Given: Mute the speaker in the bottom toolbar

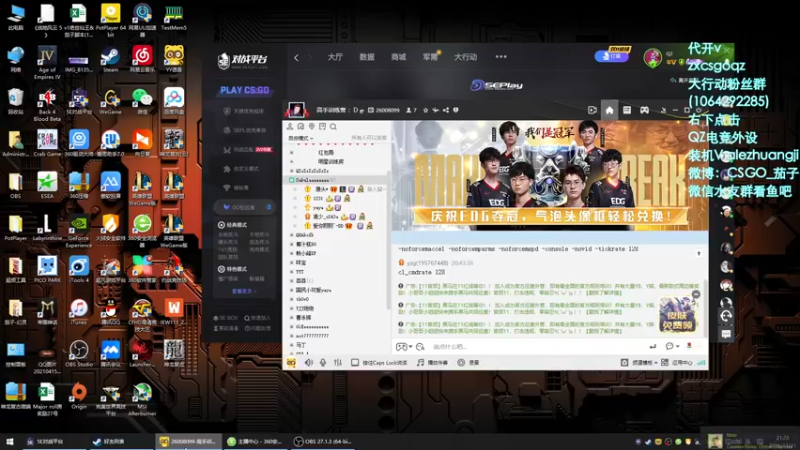Looking at the screenshot, I should [309, 362].
